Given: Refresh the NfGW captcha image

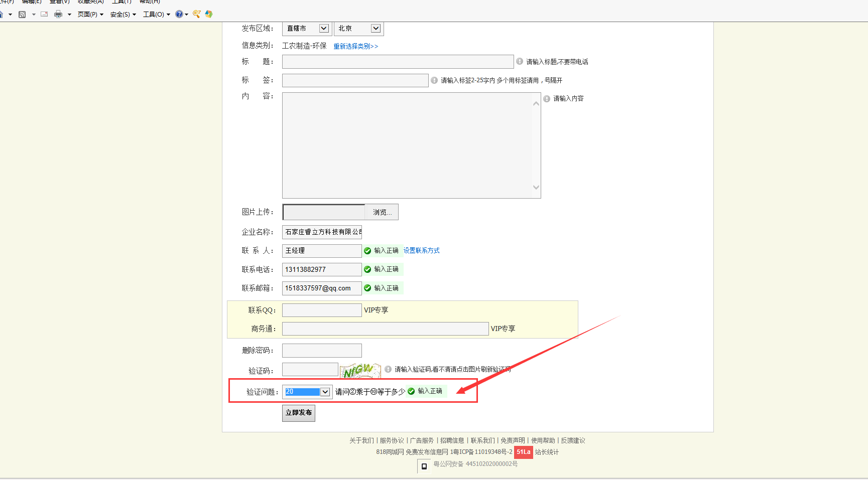Looking at the screenshot, I should click(x=360, y=371).
